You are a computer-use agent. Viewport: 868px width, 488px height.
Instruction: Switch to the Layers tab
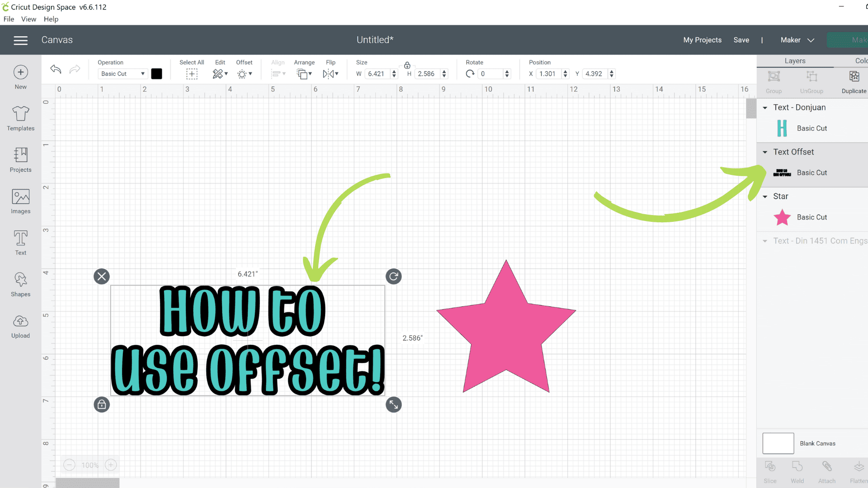click(795, 61)
